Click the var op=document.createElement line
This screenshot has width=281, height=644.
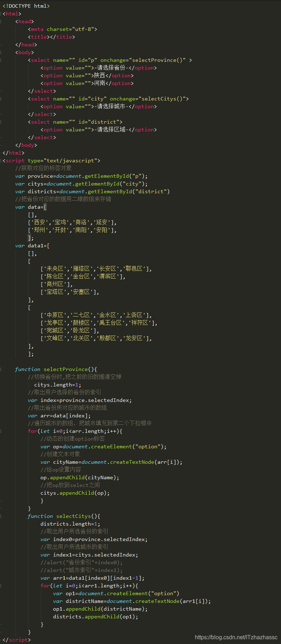[103, 447]
